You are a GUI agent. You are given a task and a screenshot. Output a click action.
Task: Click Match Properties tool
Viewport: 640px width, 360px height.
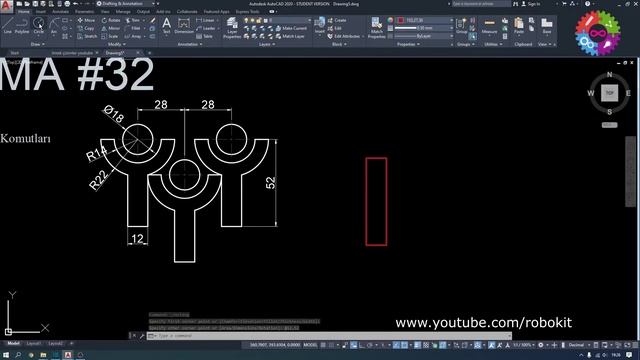[376, 28]
